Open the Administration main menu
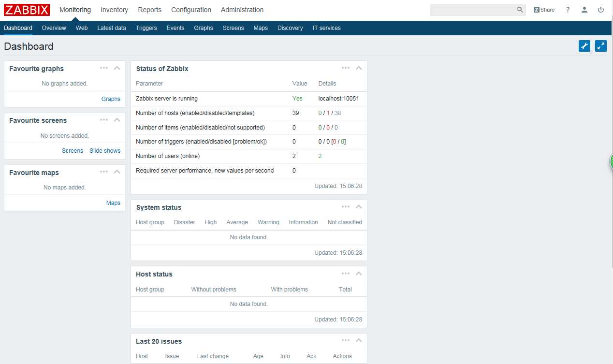613x364 pixels. click(242, 10)
